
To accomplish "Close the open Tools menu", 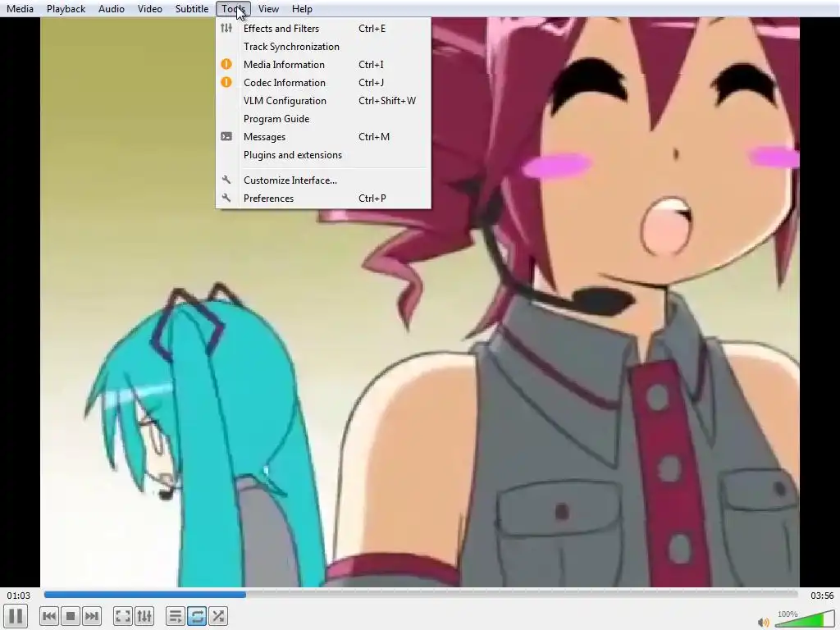I will (233, 8).
